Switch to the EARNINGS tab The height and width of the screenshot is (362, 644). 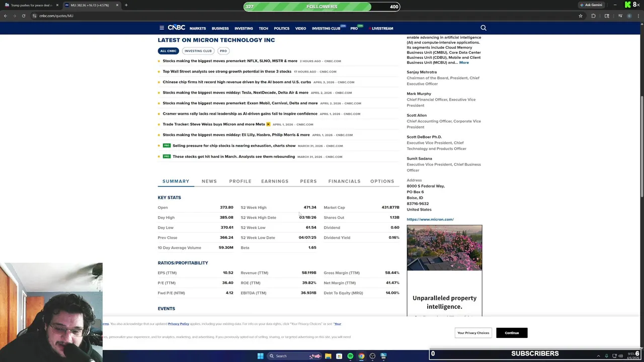(275, 181)
